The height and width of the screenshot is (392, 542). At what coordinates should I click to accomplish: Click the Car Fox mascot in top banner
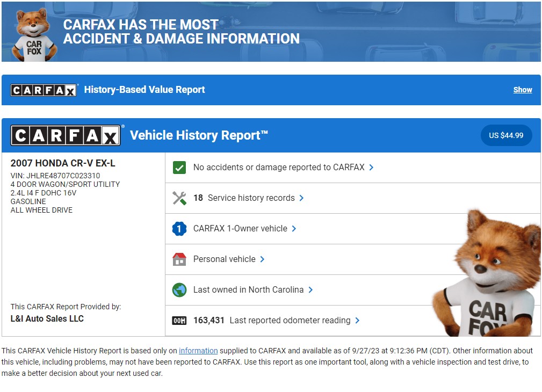[33, 35]
